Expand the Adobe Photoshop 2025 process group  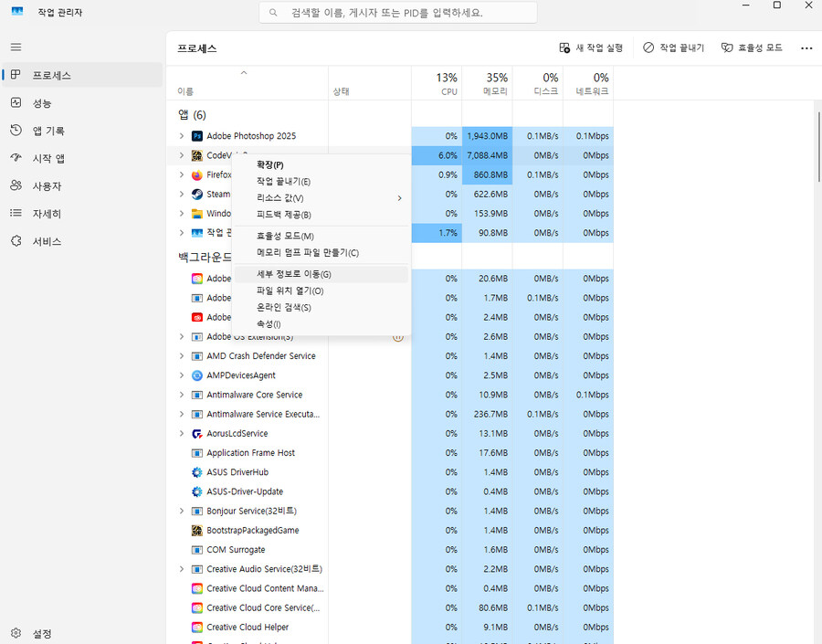tap(180, 135)
